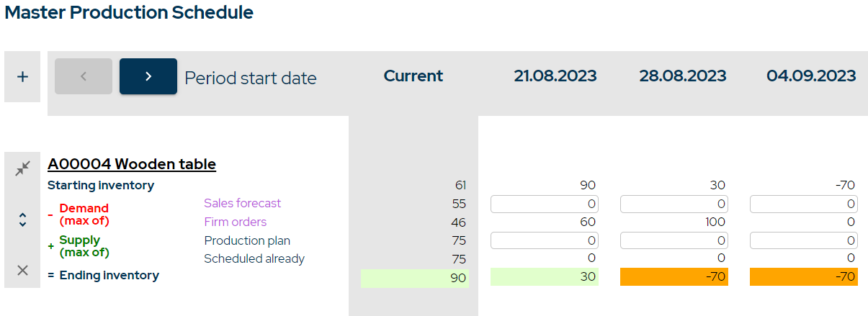Edit Production plan field for 21.08.2023
This screenshot has height=316, width=868.
tap(545, 240)
